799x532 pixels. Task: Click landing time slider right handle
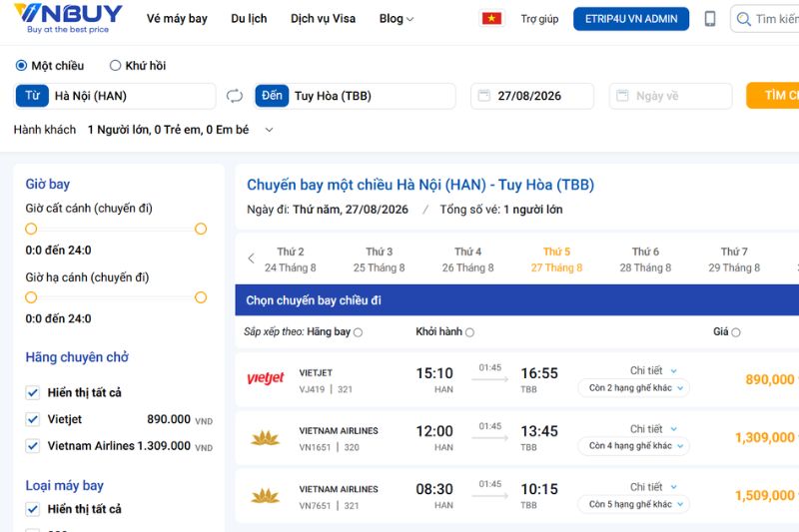(201, 297)
